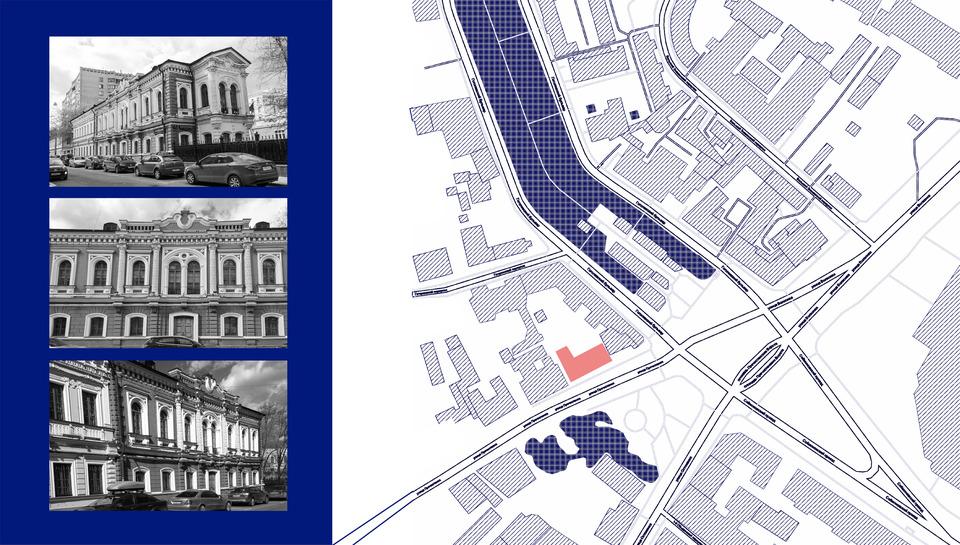Screen dimensions: 960x545
Task: Open the top photo of the mansion corner with parked cars
Action: 168,111
